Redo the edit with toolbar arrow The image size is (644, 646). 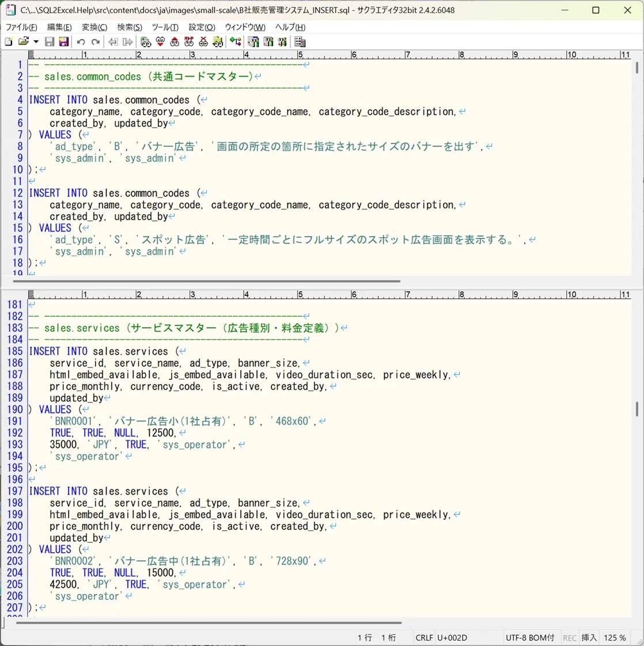[95, 41]
